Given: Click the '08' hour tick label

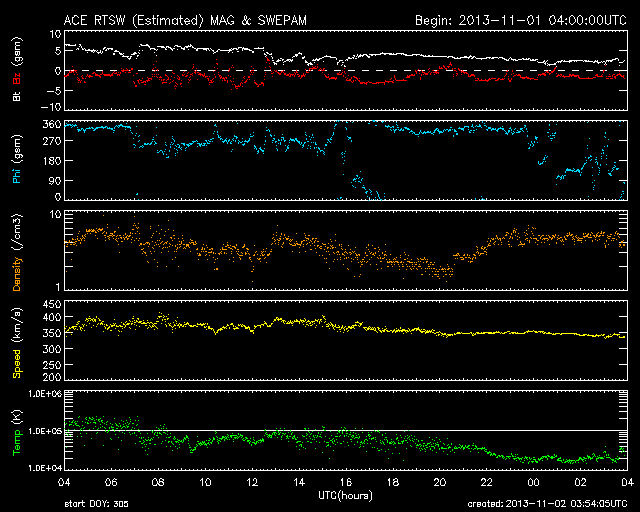Looking at the screenshot, I should coord(158,483).
